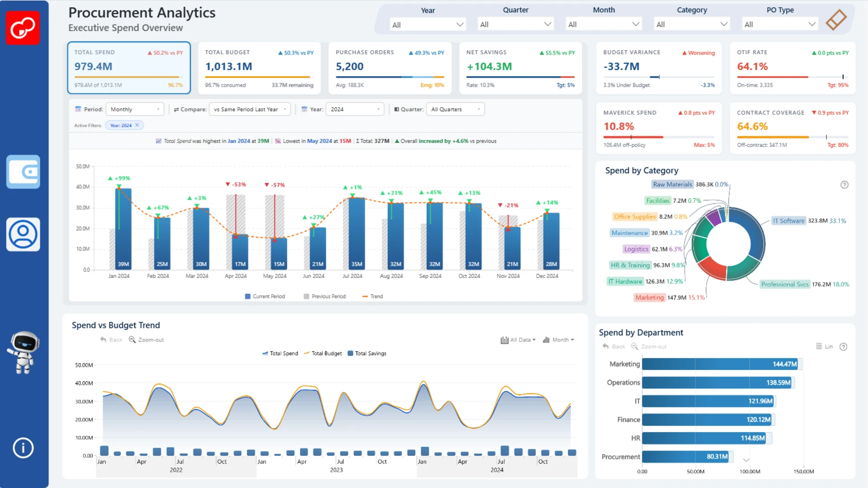Click the Lin scale toggle icon
The height and width of the screenshot is (488, 868).
point(824,347)
